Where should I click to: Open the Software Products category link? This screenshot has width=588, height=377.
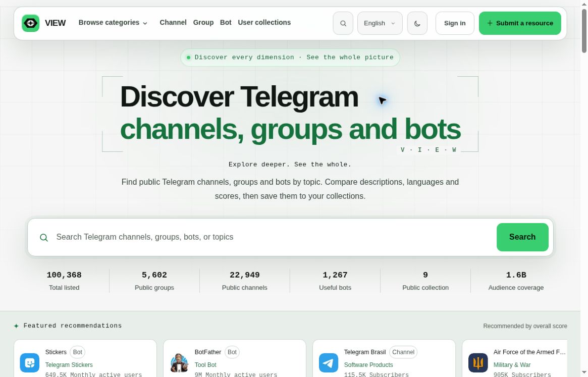click(368, 364)
